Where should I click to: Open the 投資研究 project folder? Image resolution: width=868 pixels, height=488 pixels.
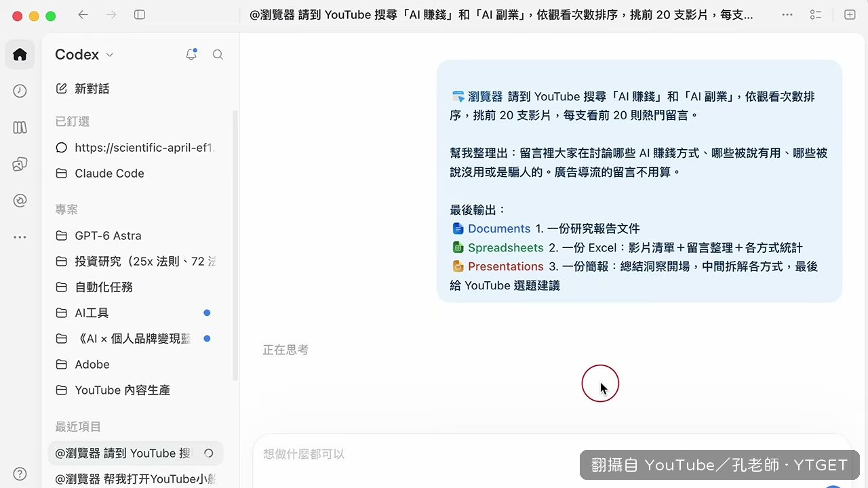tap(136, 262)
